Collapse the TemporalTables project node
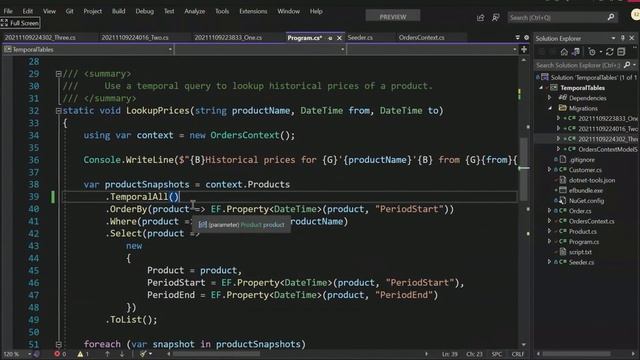The image size is (640, 360). click(541, 87)
